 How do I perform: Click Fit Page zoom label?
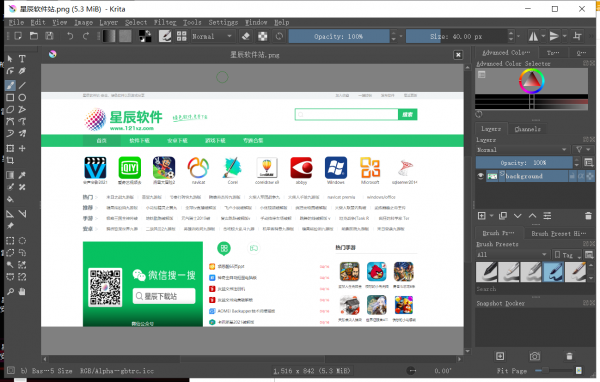click(x=511, y=371)
